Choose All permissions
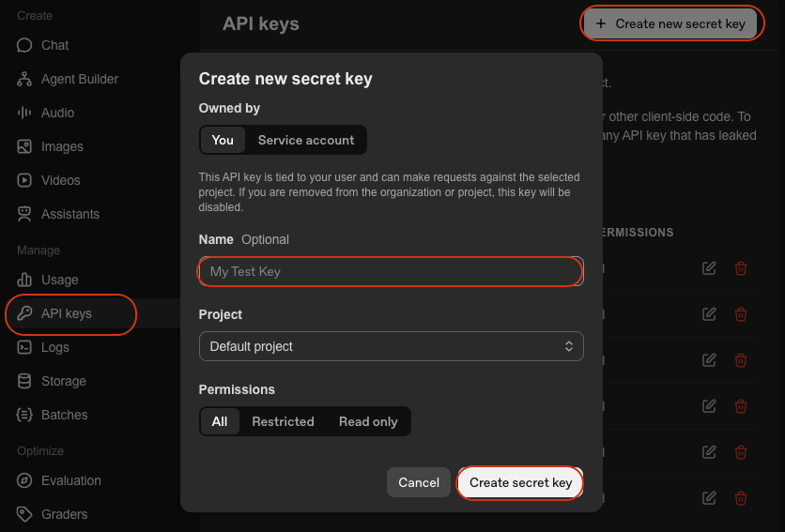The height and width of the screenshot is (532, 785). pyautogui.click(x=220, y=421)
